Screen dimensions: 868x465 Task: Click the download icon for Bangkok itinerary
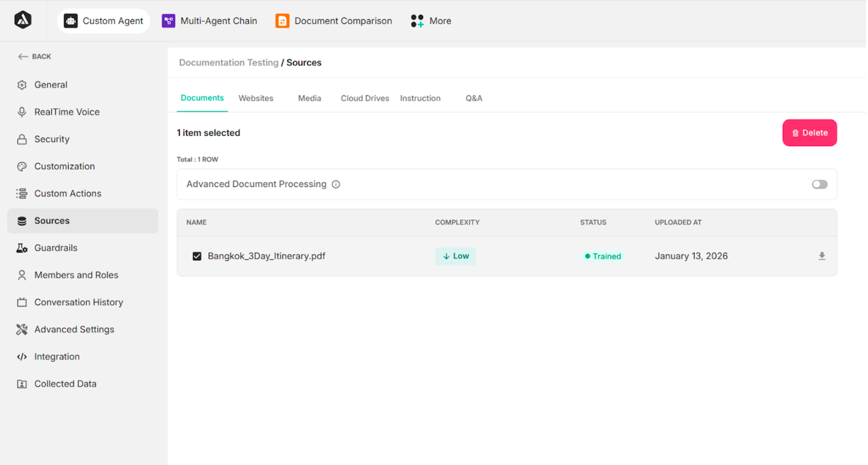822,256
